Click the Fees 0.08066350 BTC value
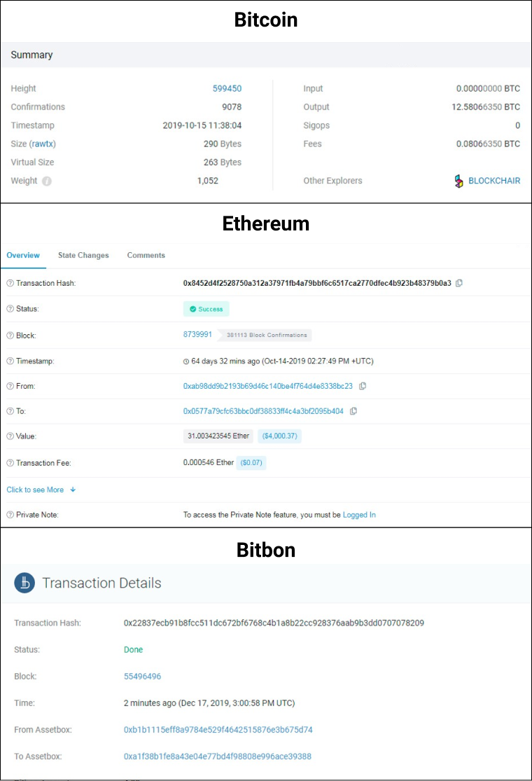The image size is (532, 781). coord(488,144)
